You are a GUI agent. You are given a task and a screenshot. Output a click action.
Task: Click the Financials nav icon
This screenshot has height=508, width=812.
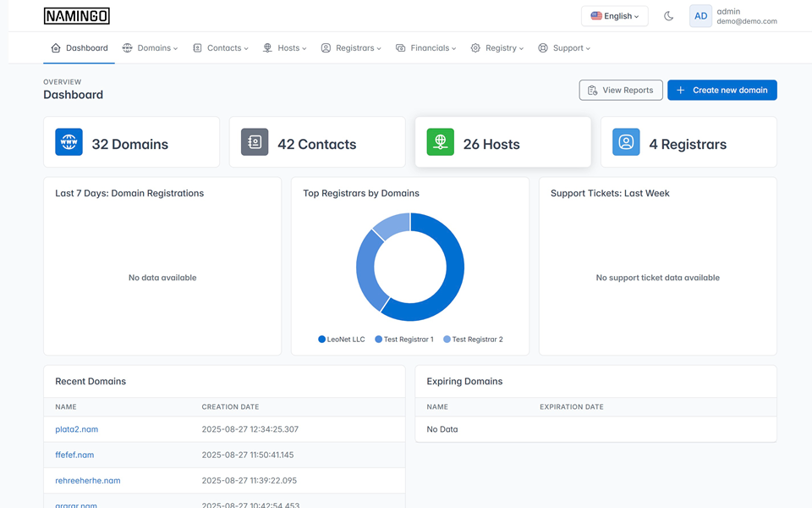pyautogui.click(x=401, y=47)
